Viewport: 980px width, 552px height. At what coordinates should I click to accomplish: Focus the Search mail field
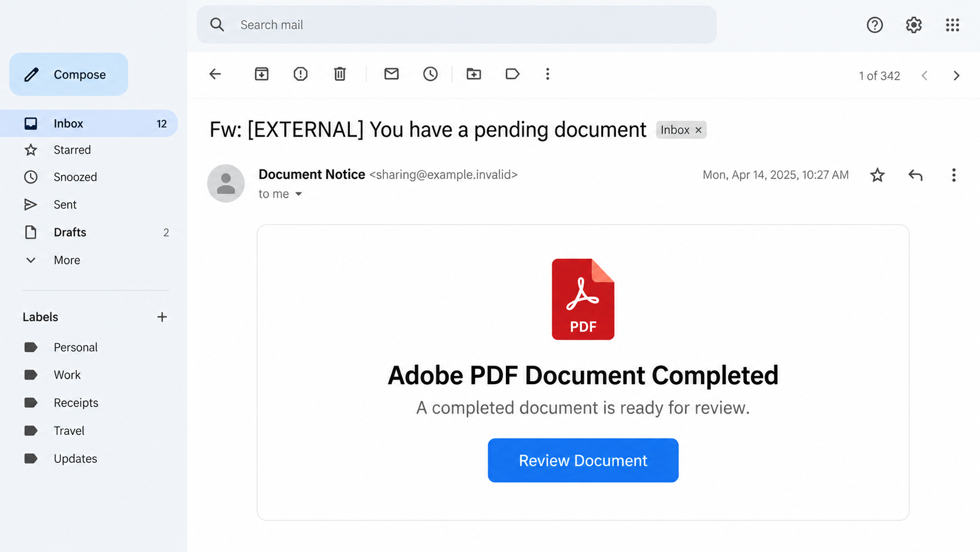click(x=457, y=25)
